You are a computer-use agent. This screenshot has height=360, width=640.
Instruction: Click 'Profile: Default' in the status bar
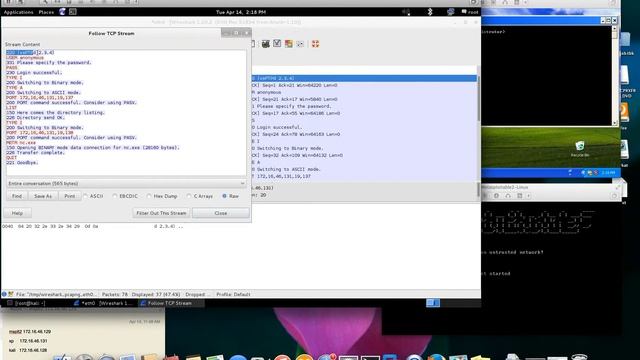pyautogui.click(x=233, y=294)
